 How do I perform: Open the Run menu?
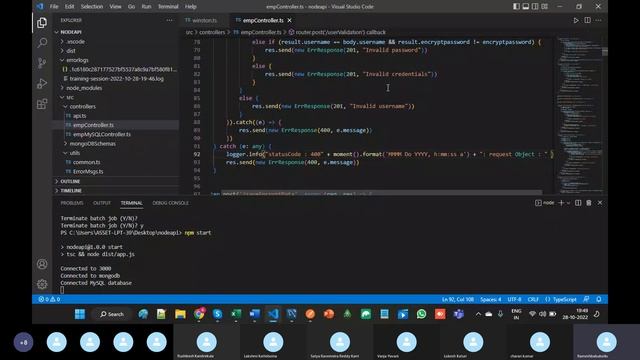coord(146,7)
